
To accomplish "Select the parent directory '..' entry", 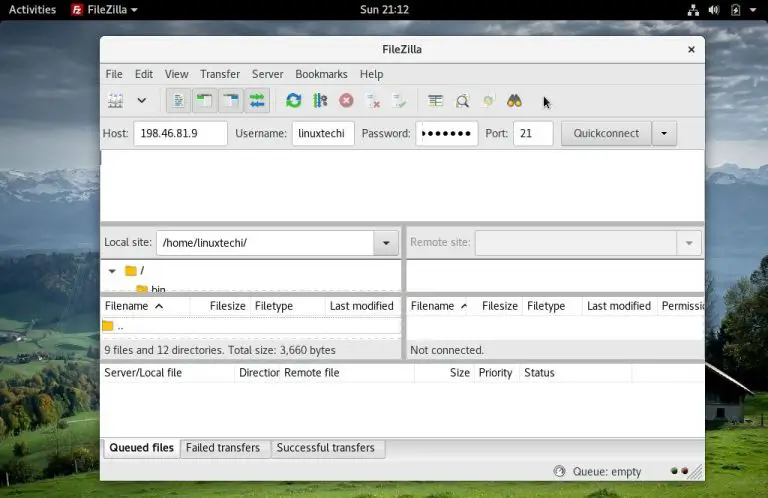I will coord(251,326).
